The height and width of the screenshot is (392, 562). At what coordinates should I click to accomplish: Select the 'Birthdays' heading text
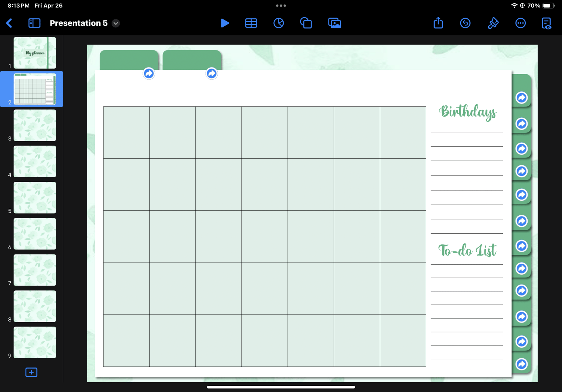point(467,112)
